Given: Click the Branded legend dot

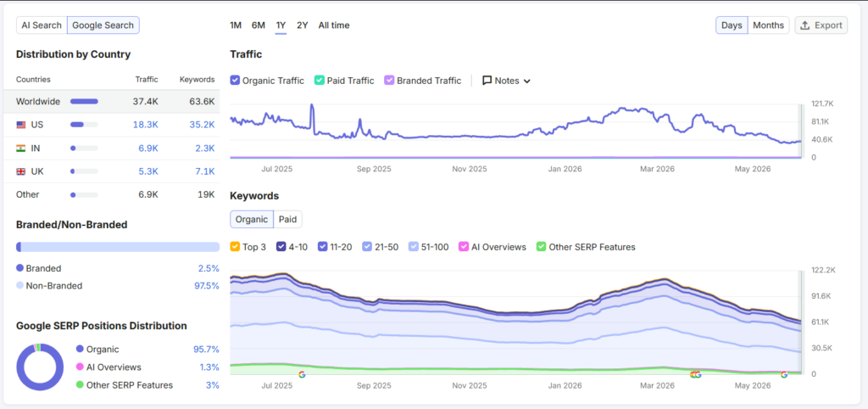Looking at the screenshot, I should click(x=20, y=268).
